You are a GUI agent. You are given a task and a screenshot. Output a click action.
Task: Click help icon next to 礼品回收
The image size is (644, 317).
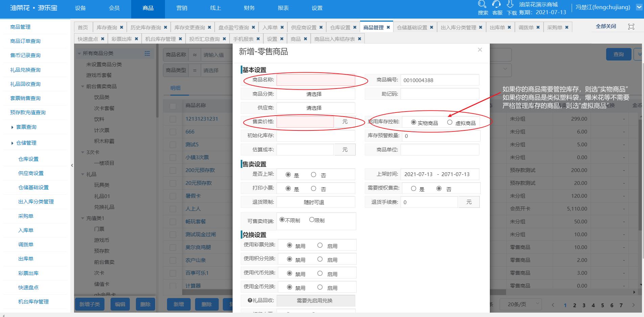pos(250,300)
